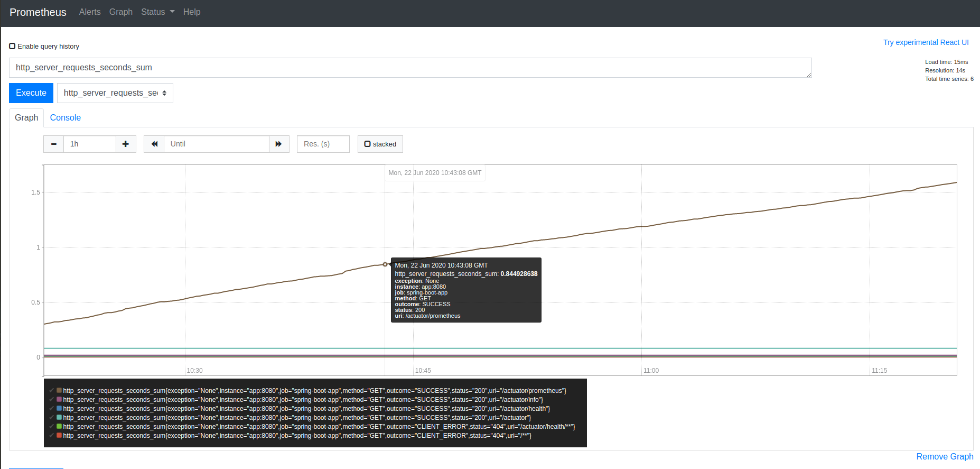Open Alerts in the navigation bar
This screenshot has width=980, height=469.
[90, 12]
